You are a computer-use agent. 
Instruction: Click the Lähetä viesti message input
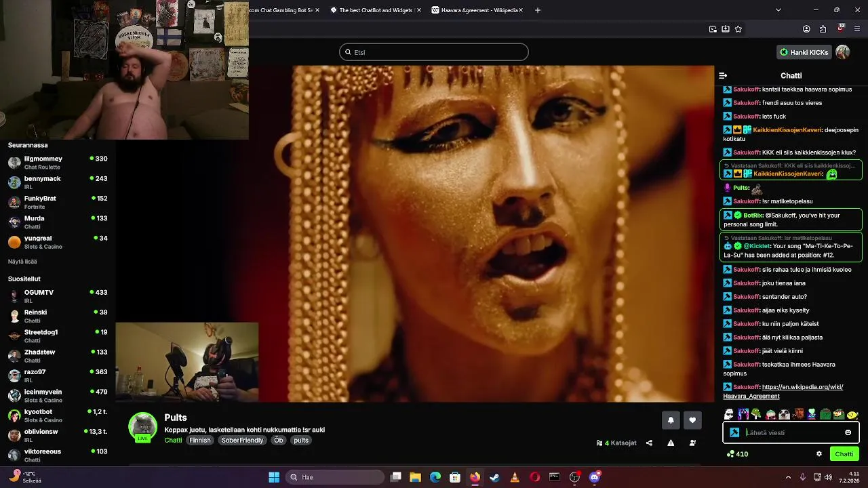(791, 432)
